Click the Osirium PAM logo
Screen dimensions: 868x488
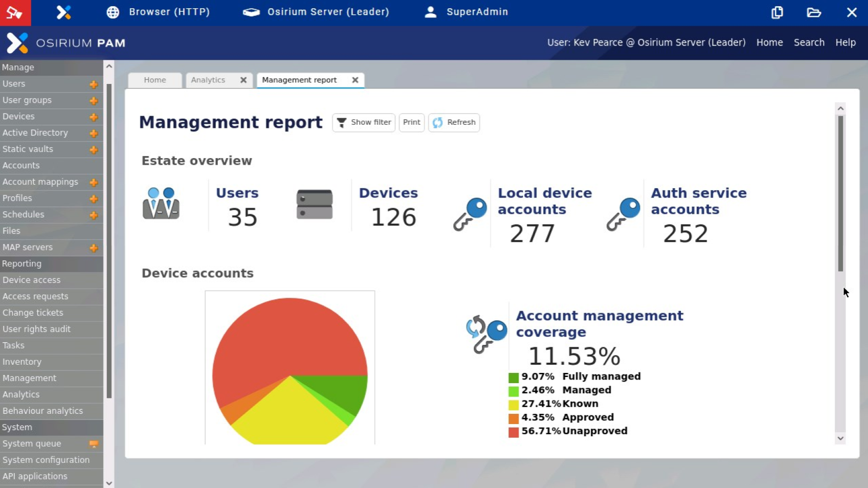click(x=66, y=43)
